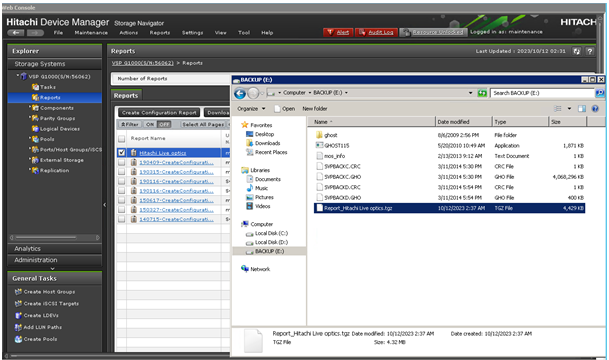Click the Create Pools task icon
This screenshot has width=609, height=360.
pos(18,339)
